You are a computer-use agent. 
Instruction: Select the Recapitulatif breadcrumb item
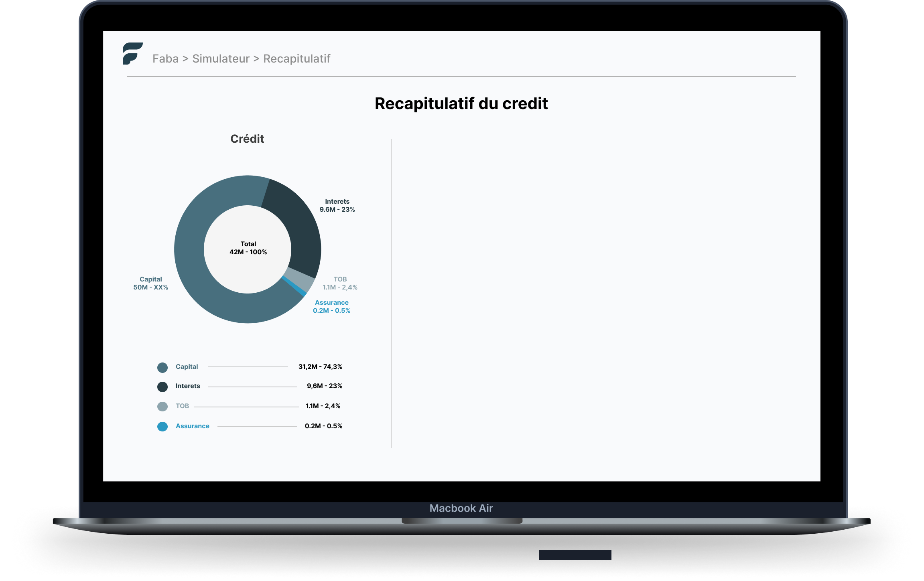[296, 59]
